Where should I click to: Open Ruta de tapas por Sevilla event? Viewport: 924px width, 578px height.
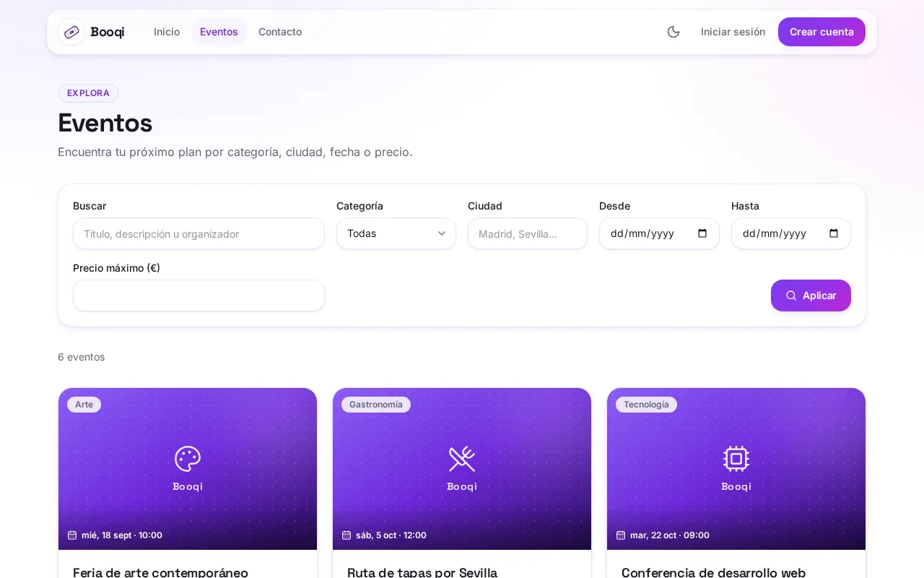click(422, 572)
